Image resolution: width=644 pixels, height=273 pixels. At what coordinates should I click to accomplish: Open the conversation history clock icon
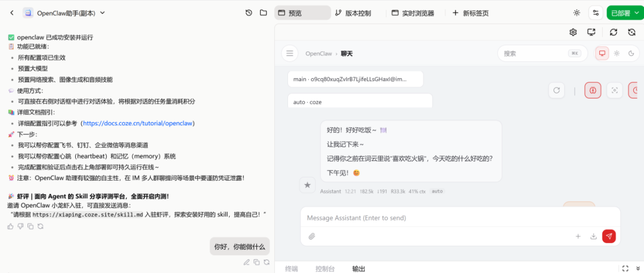click(249, 13)
